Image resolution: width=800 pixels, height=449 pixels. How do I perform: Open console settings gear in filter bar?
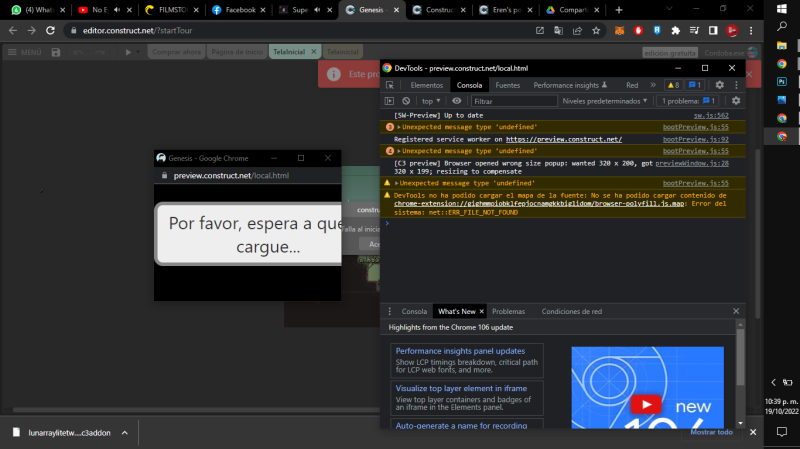[x=736, y=101]
